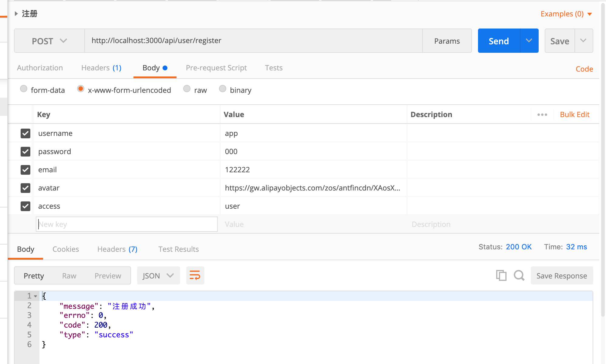Click the three dots column options icon
Viewport: 606px width, 364px height.
[x=542, y=115]
